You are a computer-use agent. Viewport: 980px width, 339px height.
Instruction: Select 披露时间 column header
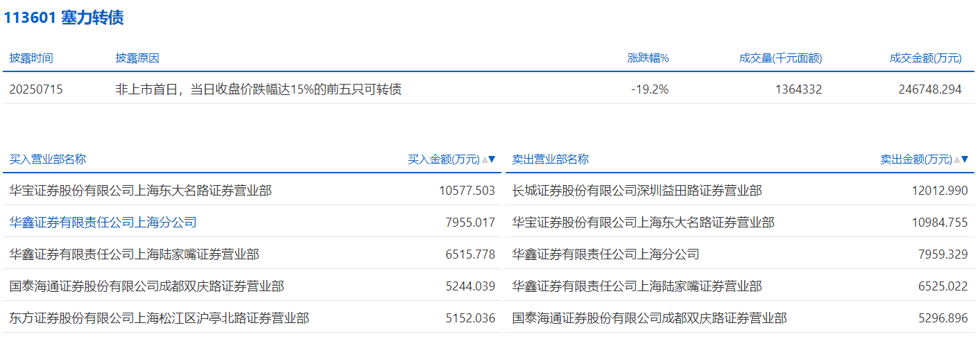pyautogui.click(x=31, y=58)
